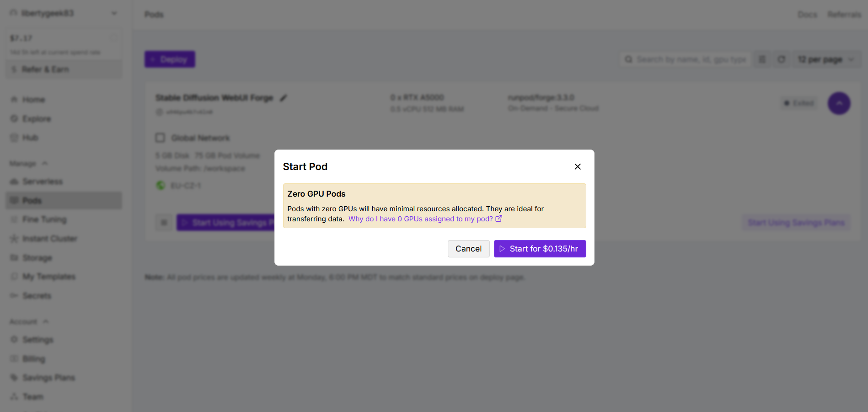Open My Templates in the sidebar
Screen dimensions: 868x412
(x=49, y=277)
